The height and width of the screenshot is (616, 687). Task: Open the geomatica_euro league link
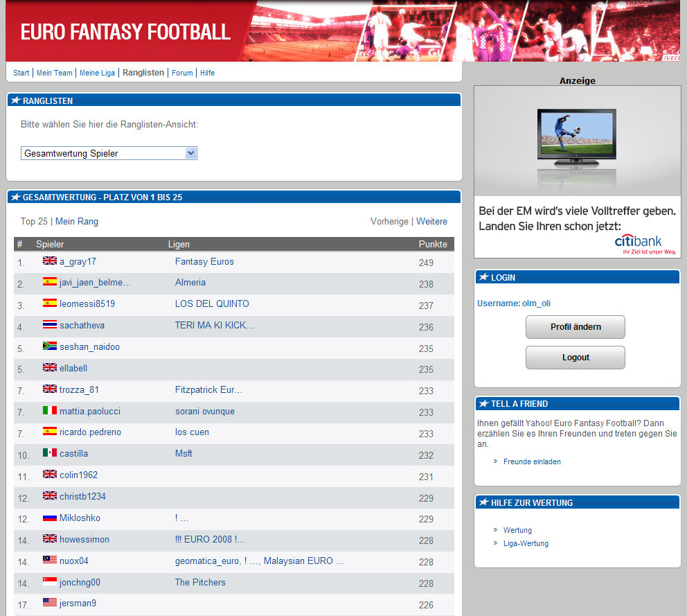[x=207, y=561]
